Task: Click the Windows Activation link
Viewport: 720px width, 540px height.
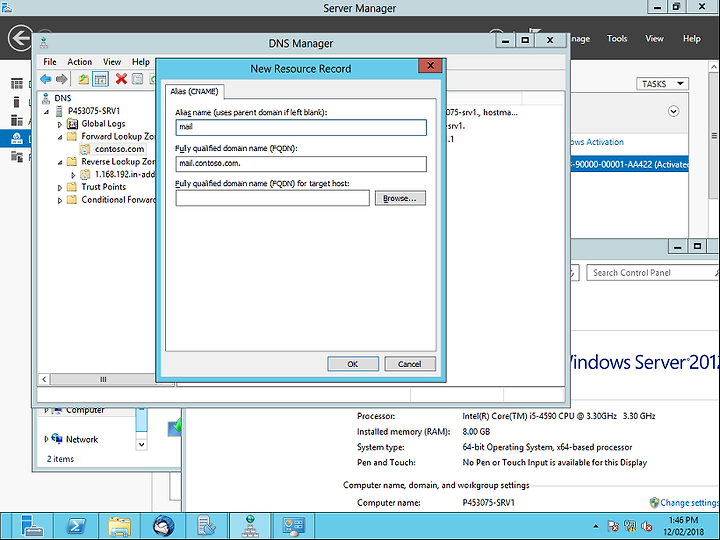Action: pyautogui.click(x=597, y=142)
